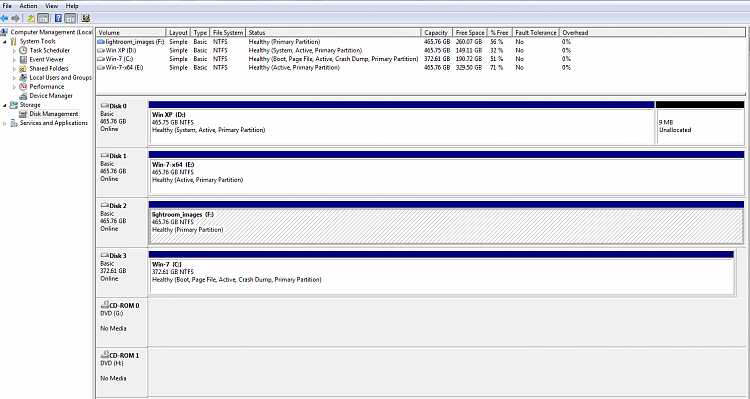Screen dimensions: 750x399
Task: Sort by the Layout column header
Action: (178, 33)
